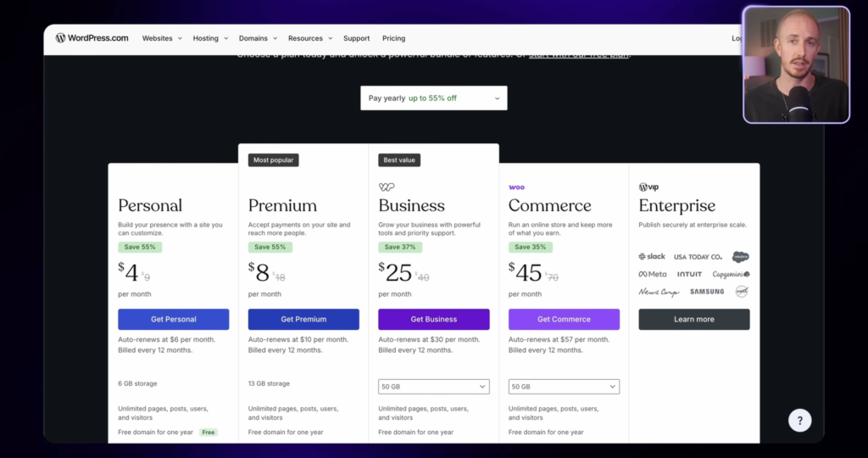Click Learn more for Enterprise

[x=694, y=319]
